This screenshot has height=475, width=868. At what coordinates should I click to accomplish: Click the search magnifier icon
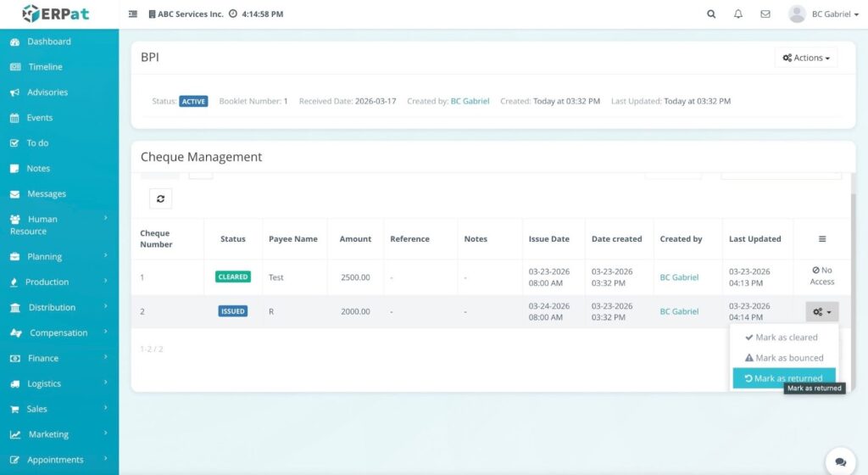(711, 14)
